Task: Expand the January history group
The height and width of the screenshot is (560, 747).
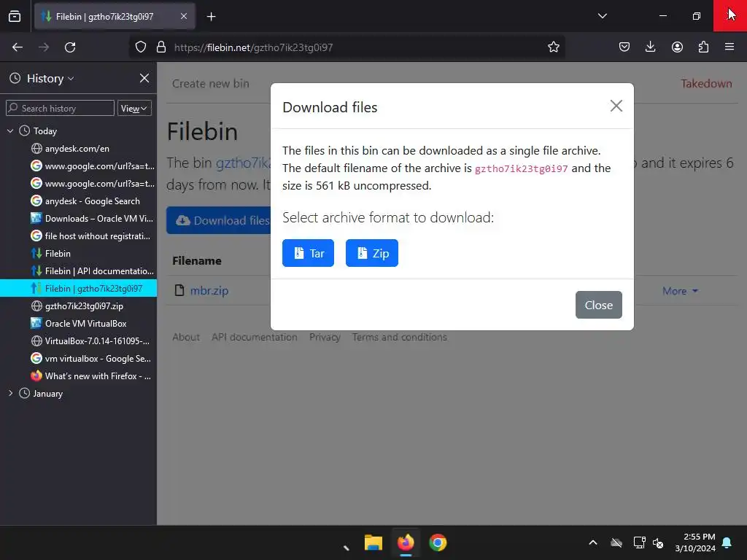Action: pyautogui.click(x=10, y=393)
